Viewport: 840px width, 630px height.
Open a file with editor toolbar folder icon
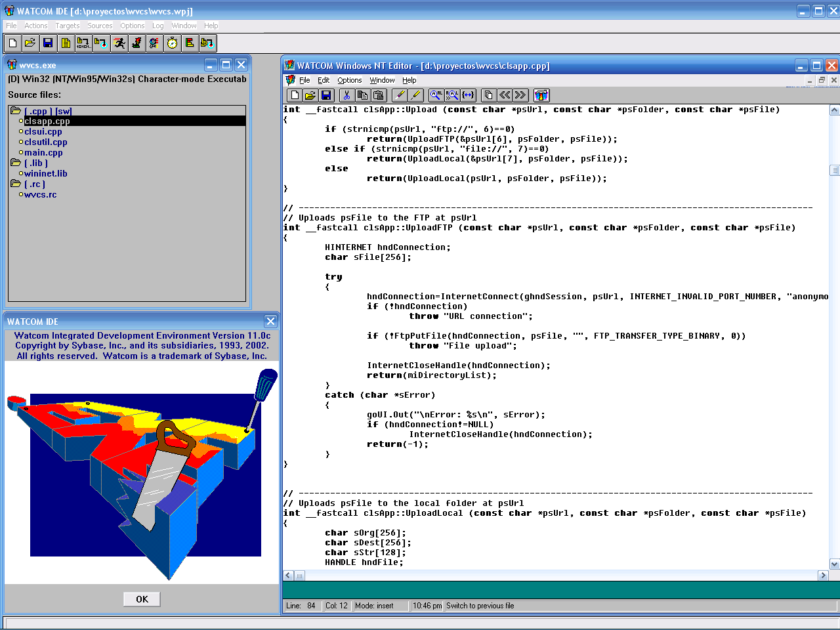click(310, 95)
